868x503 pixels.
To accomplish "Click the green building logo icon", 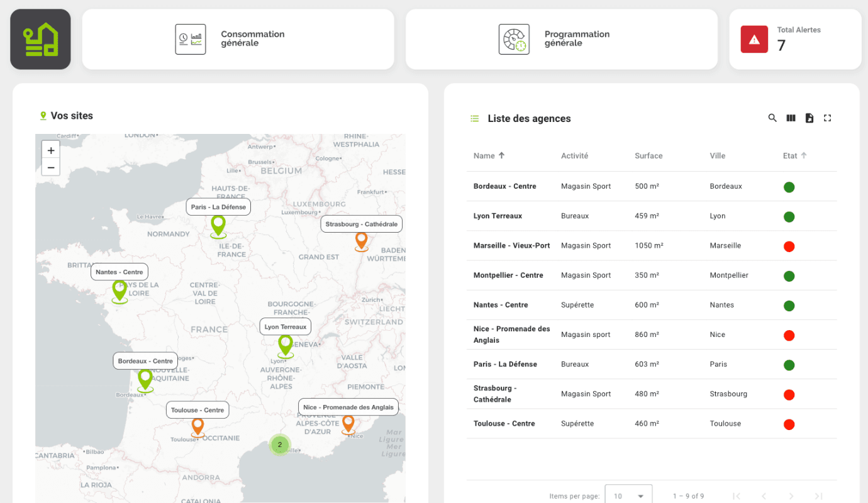I will click(40, 39).
